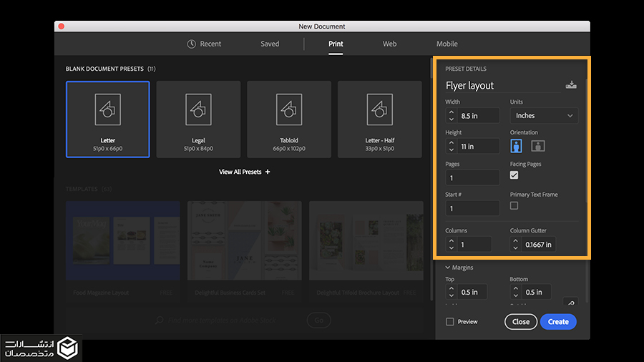Increase the Height value with up arrow
Viewport: 644px width, 362px height.
pyautogui.click(x=452, y=142)
